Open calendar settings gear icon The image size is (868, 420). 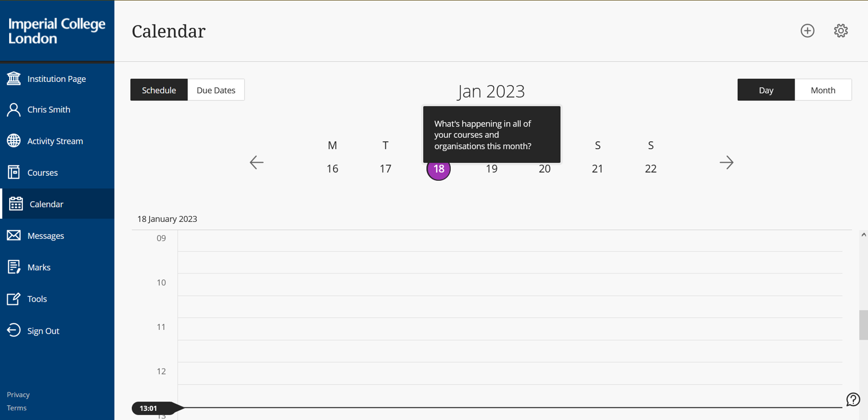tap(841, 31)
